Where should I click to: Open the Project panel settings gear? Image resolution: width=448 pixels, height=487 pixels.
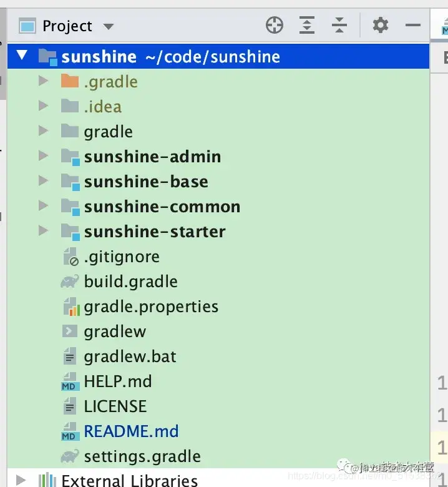point(381,25)
